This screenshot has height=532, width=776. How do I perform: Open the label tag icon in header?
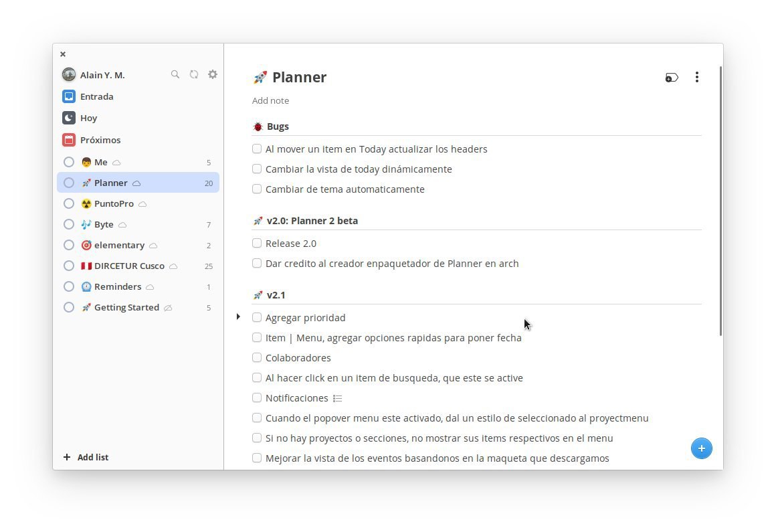click(x=672, y=78)
